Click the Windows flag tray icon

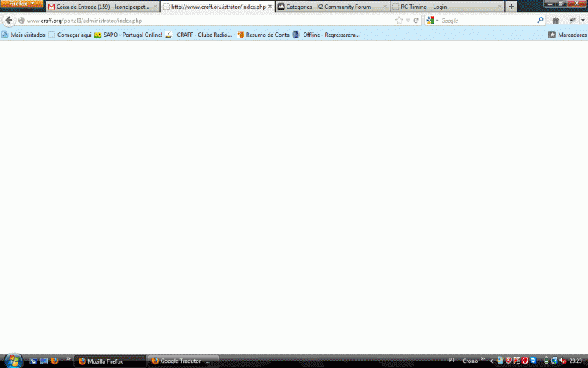click(x=500, y=361)
